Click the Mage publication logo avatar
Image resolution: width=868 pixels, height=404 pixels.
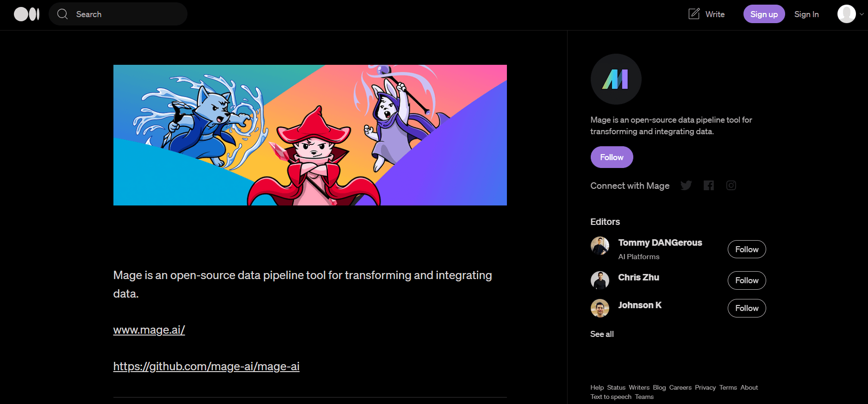616,79
